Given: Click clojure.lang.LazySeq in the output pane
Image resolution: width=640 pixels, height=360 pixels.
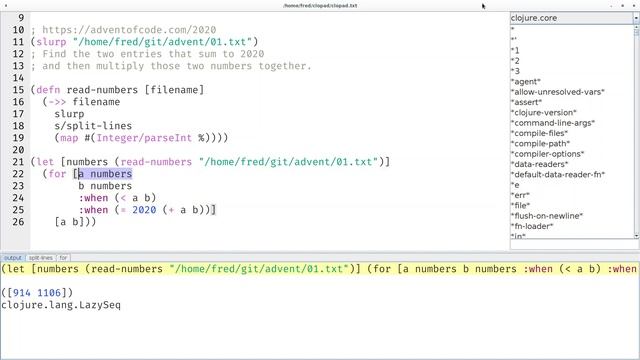Looking at the screenshot, I should [61, 305].
